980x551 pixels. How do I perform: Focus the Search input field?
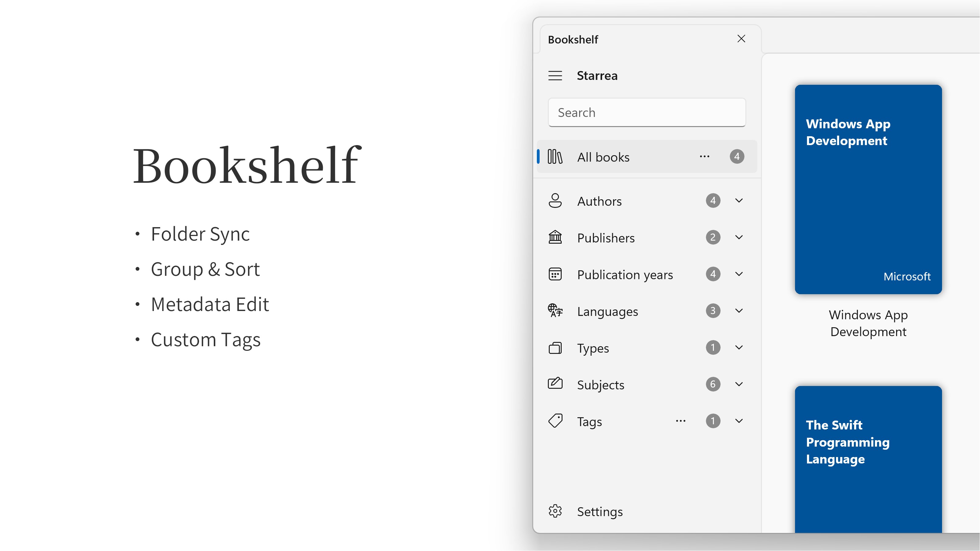647,113
